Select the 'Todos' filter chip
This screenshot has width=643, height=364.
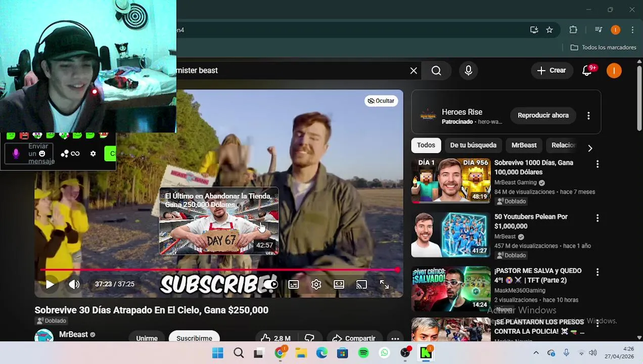pos(426,145)
